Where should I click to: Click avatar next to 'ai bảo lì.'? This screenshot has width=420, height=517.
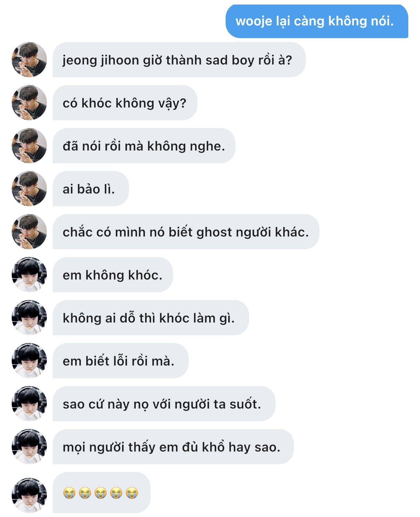tap(29, 189)
